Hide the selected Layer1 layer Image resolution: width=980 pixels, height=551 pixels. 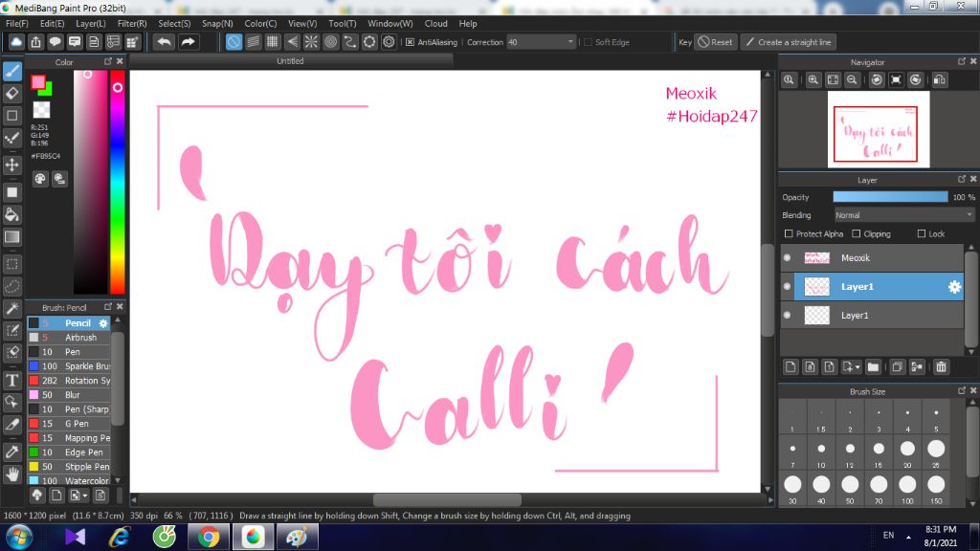point(788,287)
